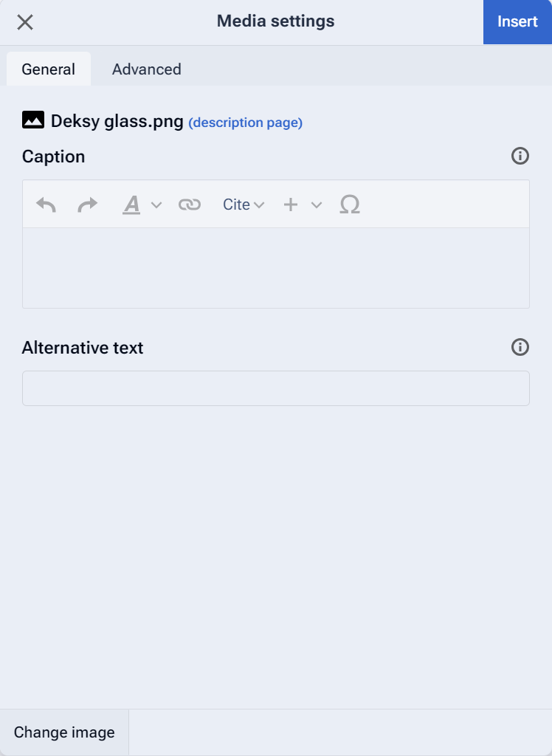Click the plus Insert icon in caption toolbar
Viewport: 552px width, 756px height.
pos(291,205)
